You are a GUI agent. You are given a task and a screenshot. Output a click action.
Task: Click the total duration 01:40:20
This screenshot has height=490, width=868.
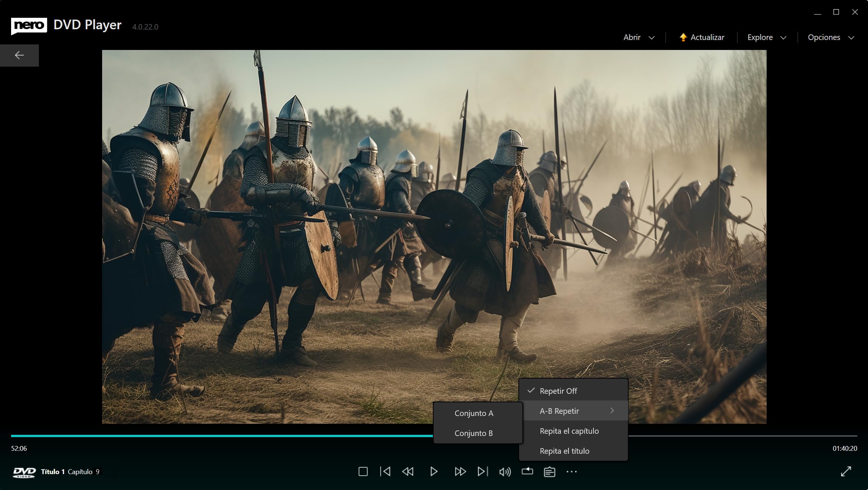tap(845, 449)
